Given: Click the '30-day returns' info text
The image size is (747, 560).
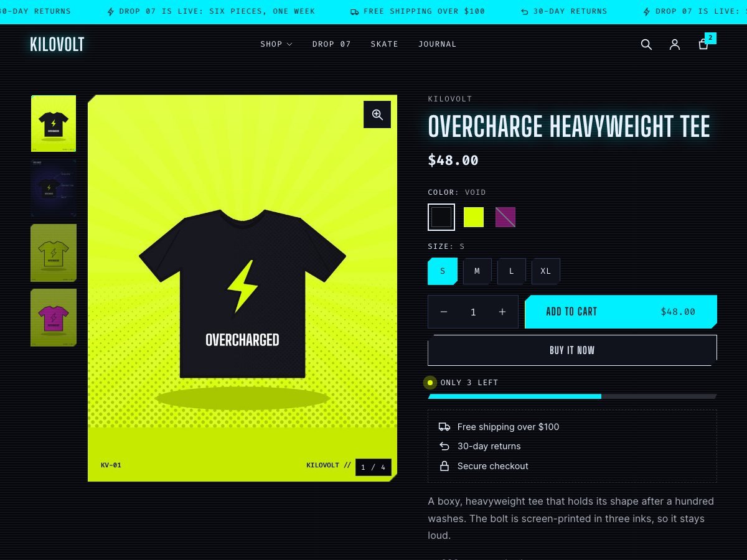Looking at the screenshot, I should click(x=489, y=446).
